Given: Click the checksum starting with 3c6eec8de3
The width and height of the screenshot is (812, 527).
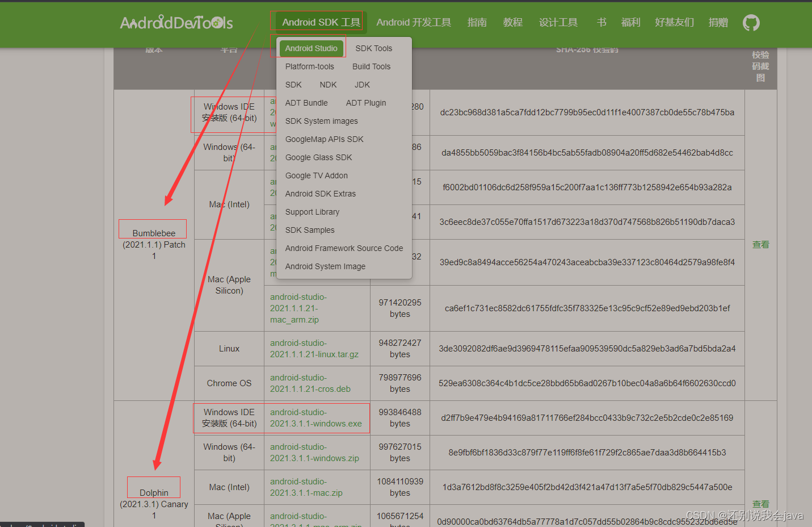Looking at the screenshot, I should point(587,222).
